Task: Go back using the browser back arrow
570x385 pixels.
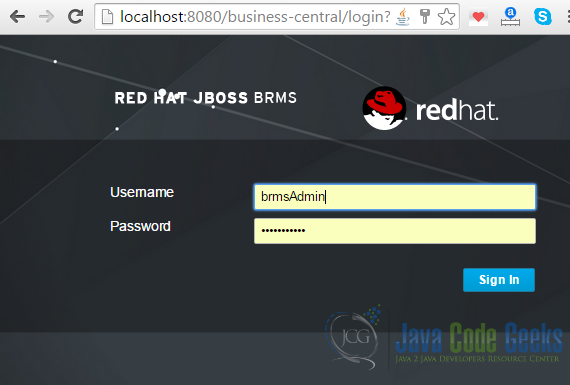Action: point(17,17)
